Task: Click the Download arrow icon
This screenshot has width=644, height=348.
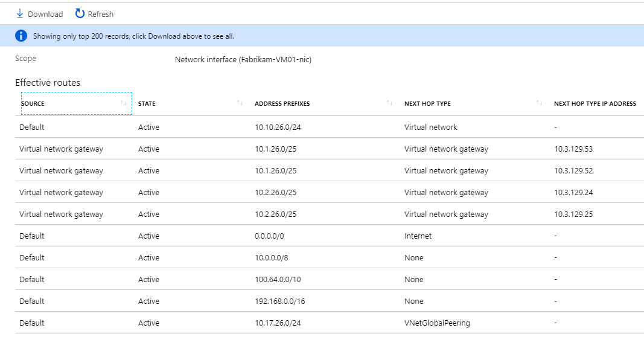Action: coord(19,13)
